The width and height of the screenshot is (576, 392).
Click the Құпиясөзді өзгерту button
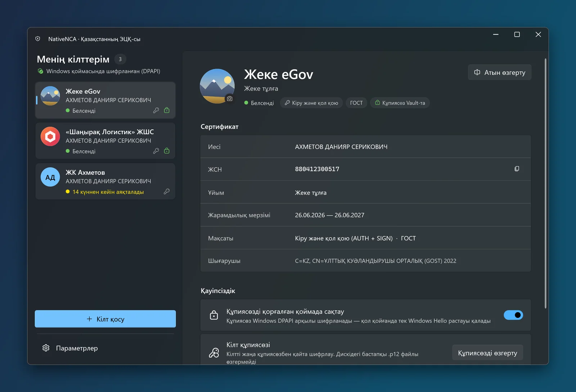click(487, 353)
